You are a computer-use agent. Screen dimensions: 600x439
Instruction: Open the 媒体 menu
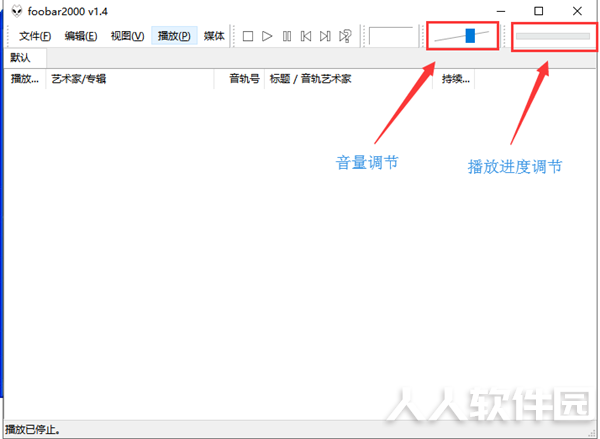pyautogui.click(x=214, y=36)
